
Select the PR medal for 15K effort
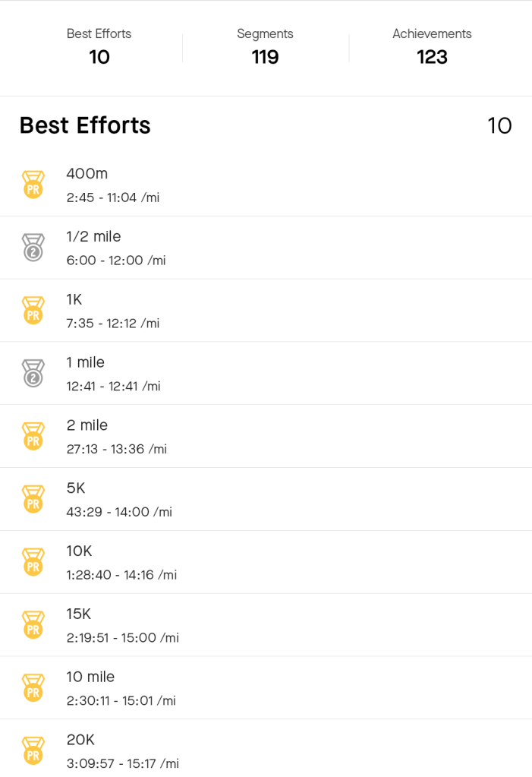33,625
